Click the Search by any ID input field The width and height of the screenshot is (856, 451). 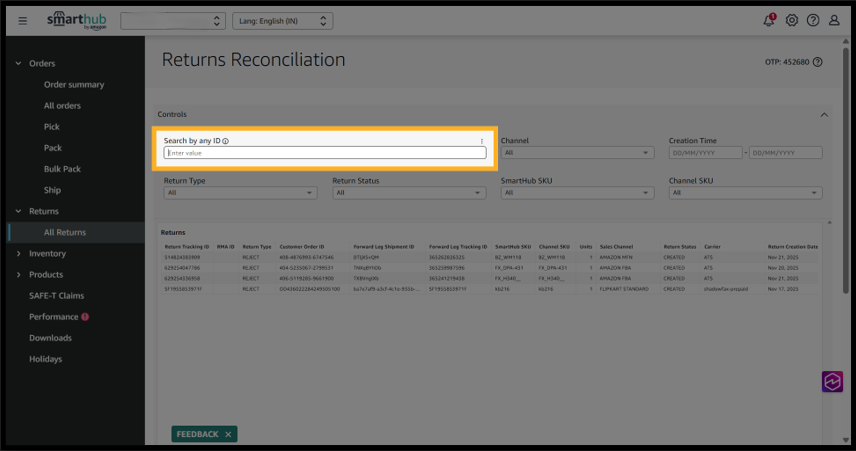click(x=325, y=153)
